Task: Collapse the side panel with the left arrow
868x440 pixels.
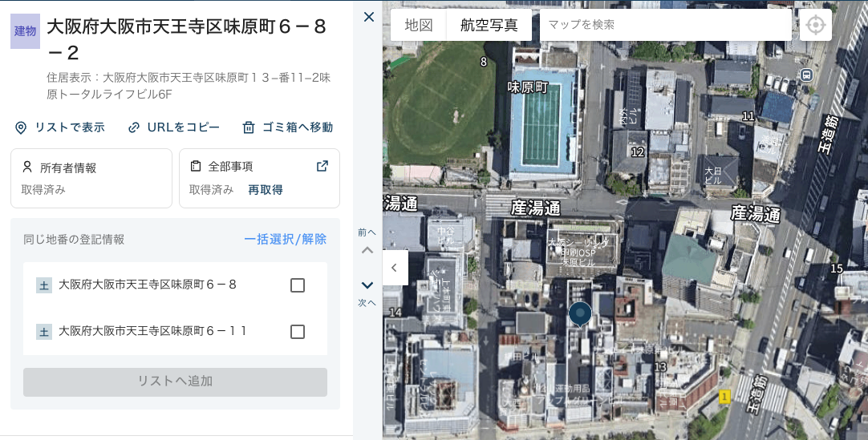Action: [x=395, y=268]
